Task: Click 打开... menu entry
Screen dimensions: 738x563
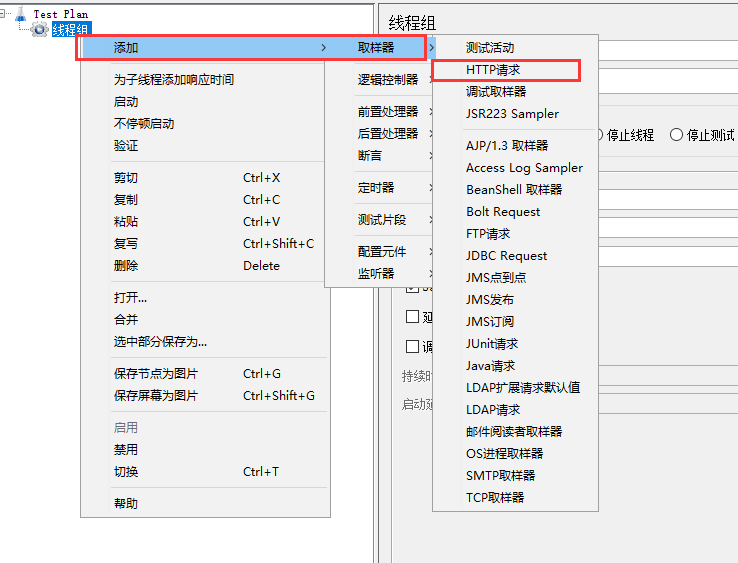Action: click(x=205, y=298)
